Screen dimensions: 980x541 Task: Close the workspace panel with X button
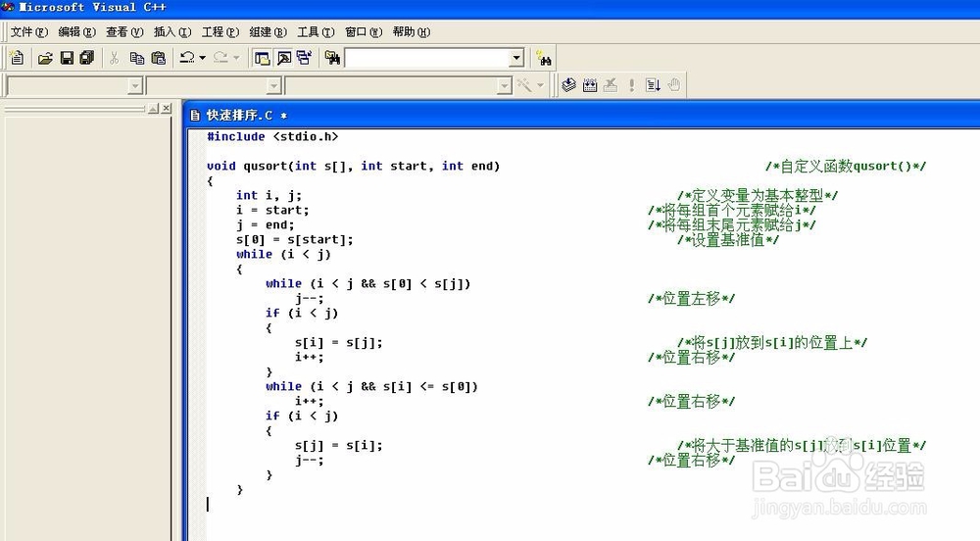[x=167, y=109]
